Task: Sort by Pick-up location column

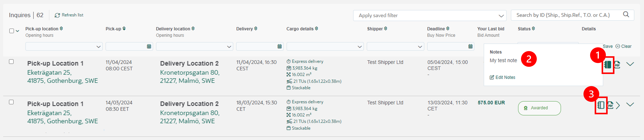Action: pos(61,29)
